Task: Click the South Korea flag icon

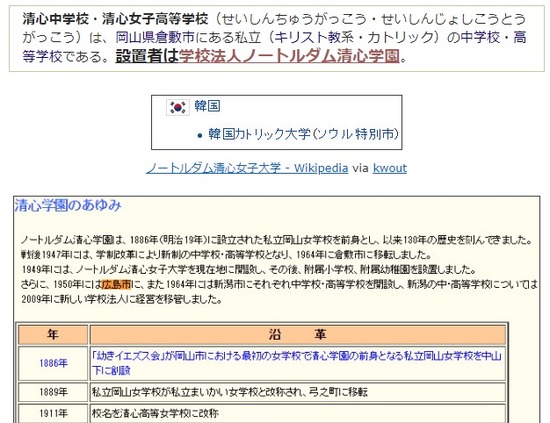Action: 178,107
